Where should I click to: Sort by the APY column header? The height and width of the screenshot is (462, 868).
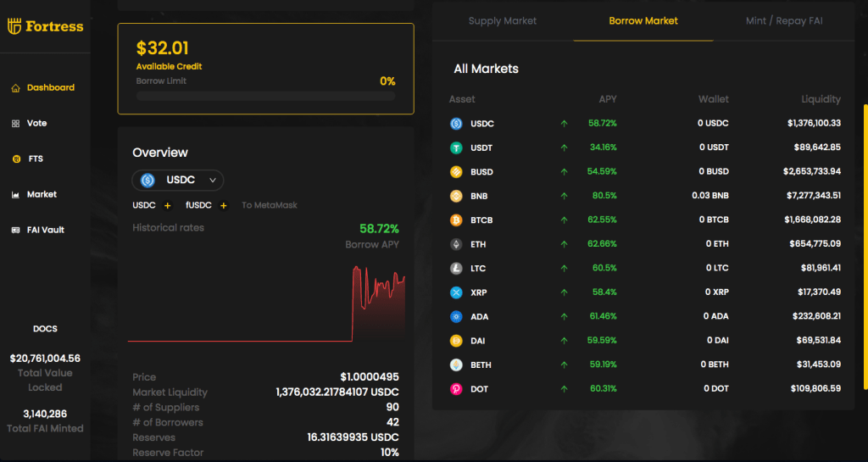click(607, 99)
